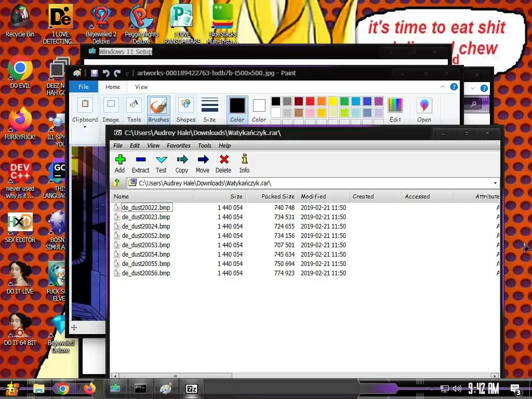The image size is (532, 399).
Task: Open the 7-Zip Favorites menu
Action: click(179, 145)
